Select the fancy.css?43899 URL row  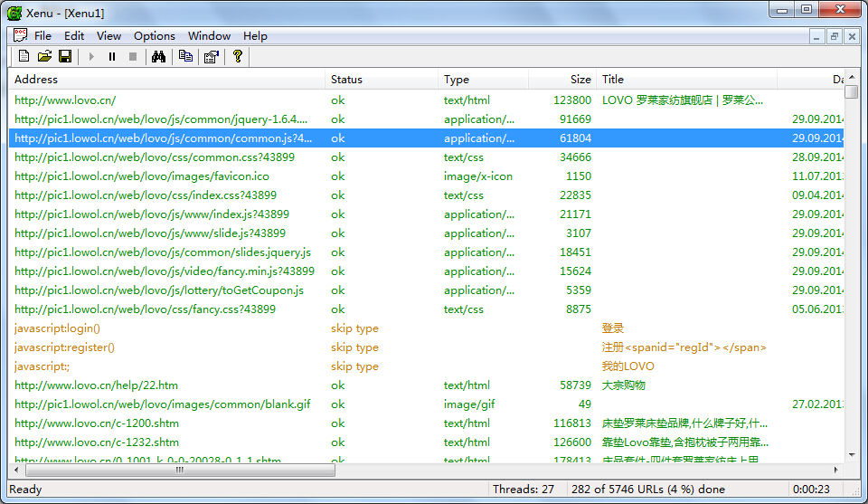[x=426, y=309]
